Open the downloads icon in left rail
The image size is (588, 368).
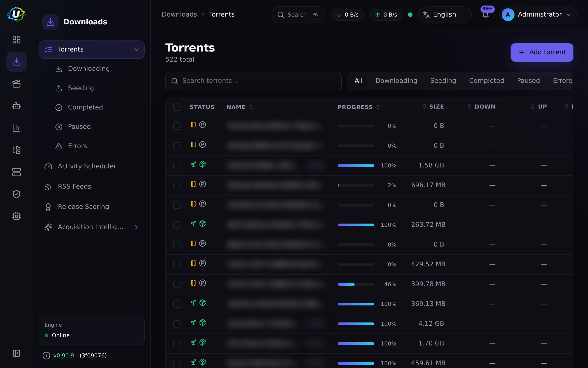click(x=16, y=62)
